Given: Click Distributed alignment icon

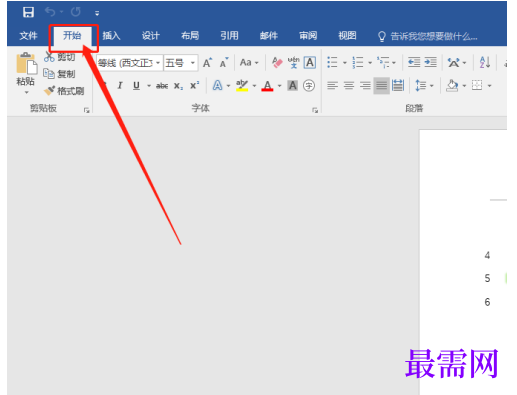Looking at the screenshot, I should (398, 86).
